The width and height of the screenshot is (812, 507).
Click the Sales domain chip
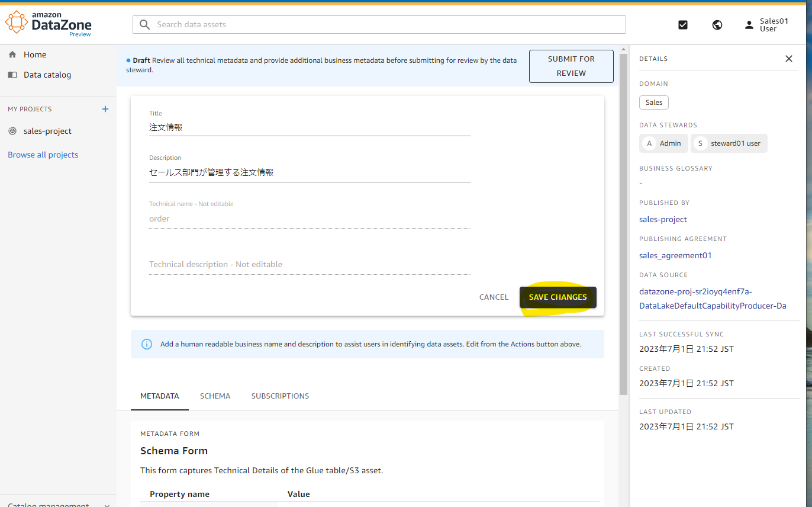(654, 102)
